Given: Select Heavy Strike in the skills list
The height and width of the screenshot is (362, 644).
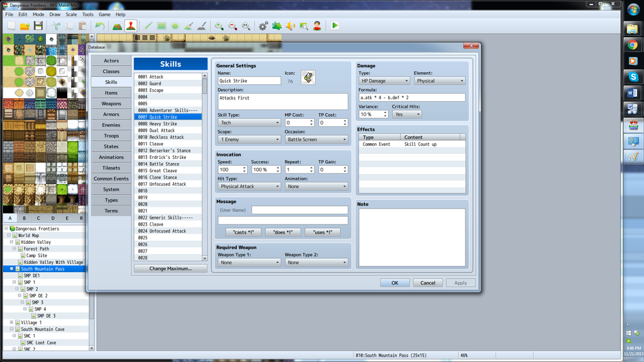Looking at the screenshot, I should click(x=163, y=124).
